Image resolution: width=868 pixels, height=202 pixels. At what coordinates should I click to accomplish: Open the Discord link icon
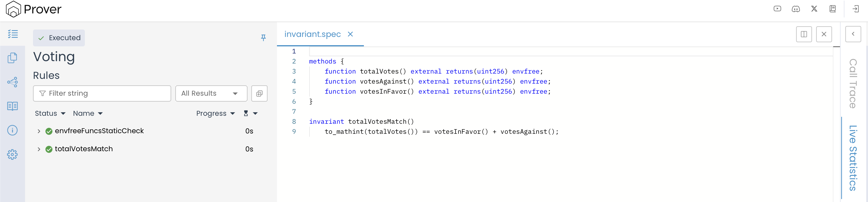pyautogui.click(x=796, y=9)
